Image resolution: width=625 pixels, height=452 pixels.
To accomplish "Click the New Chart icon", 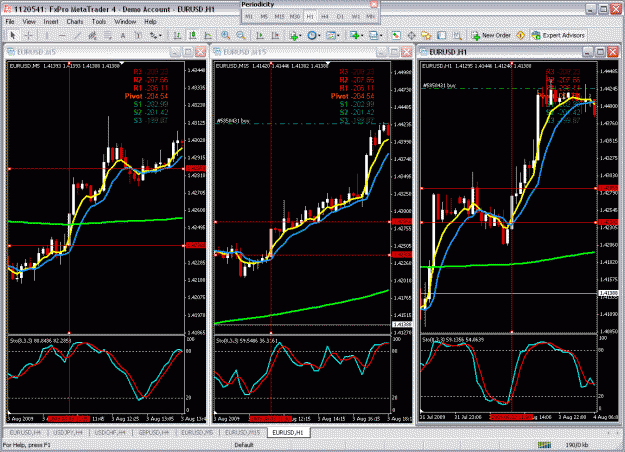I will pos(354,35).
